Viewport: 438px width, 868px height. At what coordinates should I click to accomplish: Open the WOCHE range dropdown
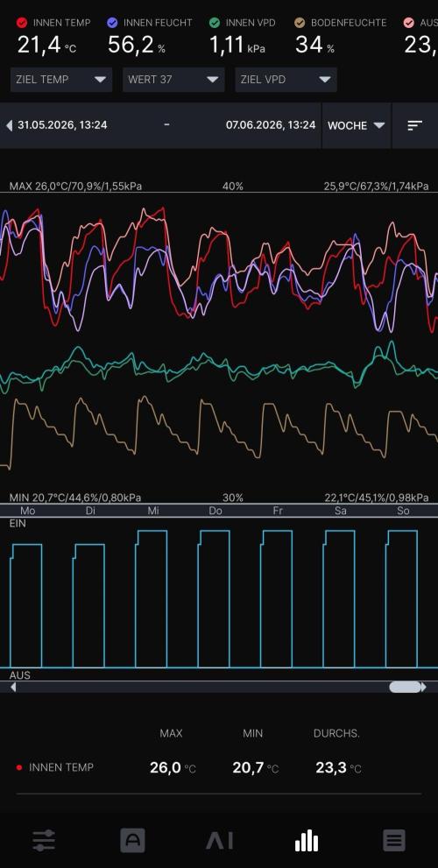[356, 125]
